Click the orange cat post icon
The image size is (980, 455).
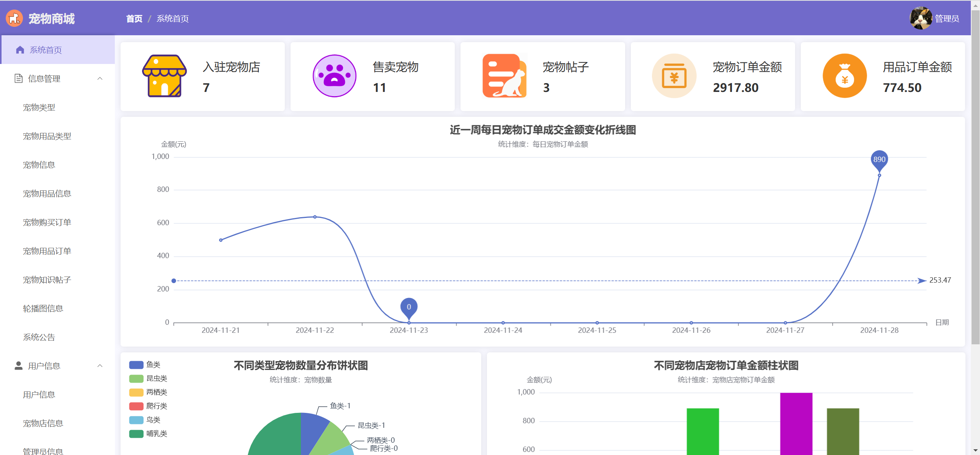(x=504, y=76)
